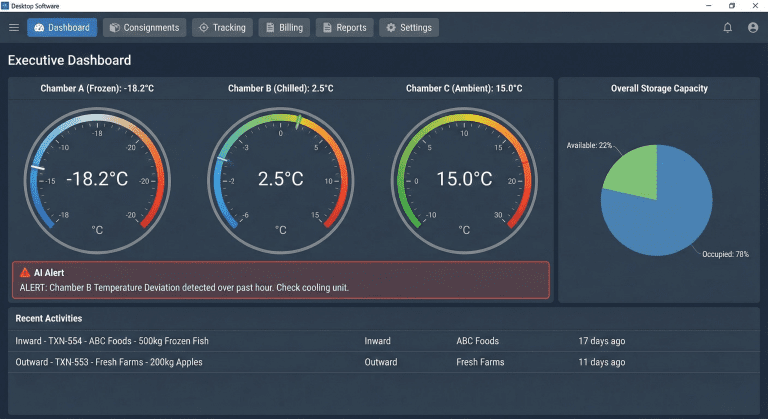Click the Chamber B Chilled temperature gauge
This screenshot has width=768, height=419.
280,179
